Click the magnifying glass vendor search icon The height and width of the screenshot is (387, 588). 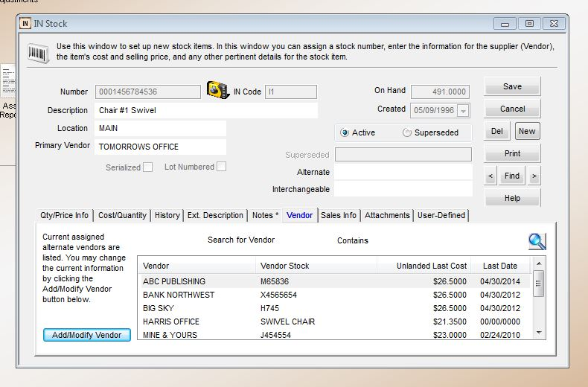point(537,241)
